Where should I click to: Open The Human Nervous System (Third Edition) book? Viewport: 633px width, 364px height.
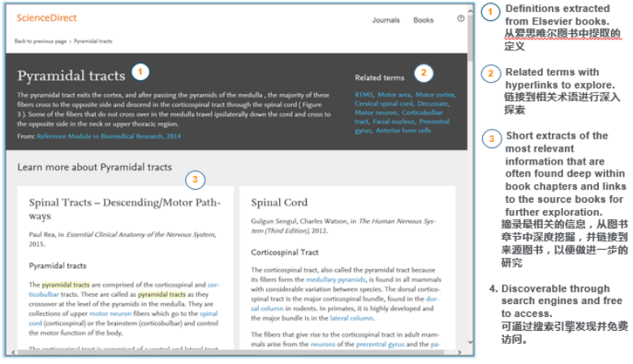click(x=343, y=225)
